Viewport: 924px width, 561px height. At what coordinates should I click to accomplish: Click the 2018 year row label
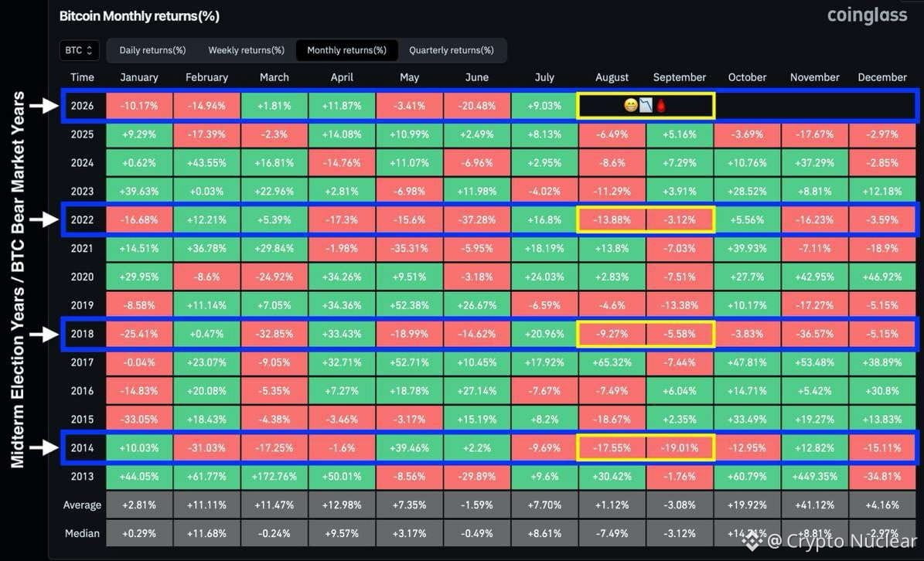click(x=82, y=334)
